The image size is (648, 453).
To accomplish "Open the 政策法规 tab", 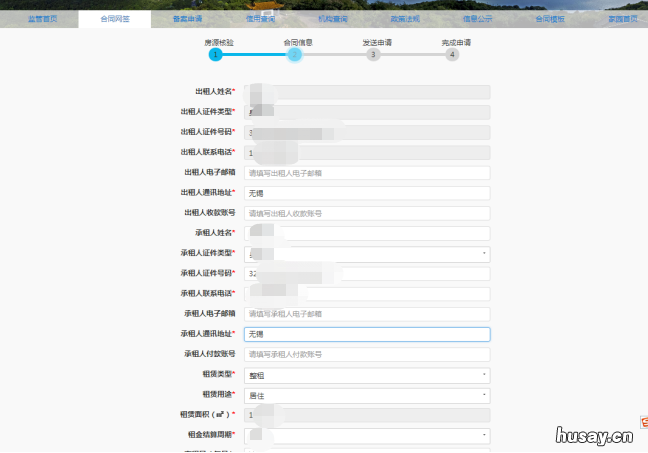I will click(x=405, y=19).
